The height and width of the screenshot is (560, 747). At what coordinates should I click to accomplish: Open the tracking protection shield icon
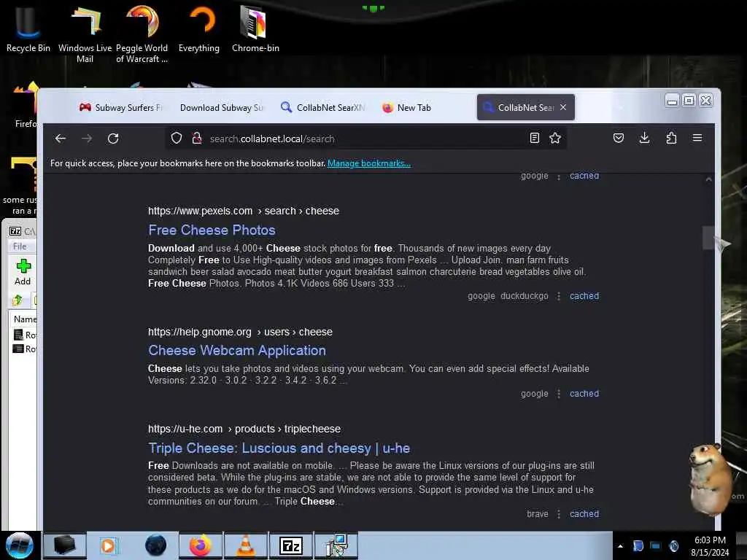(x=177, y=139)
